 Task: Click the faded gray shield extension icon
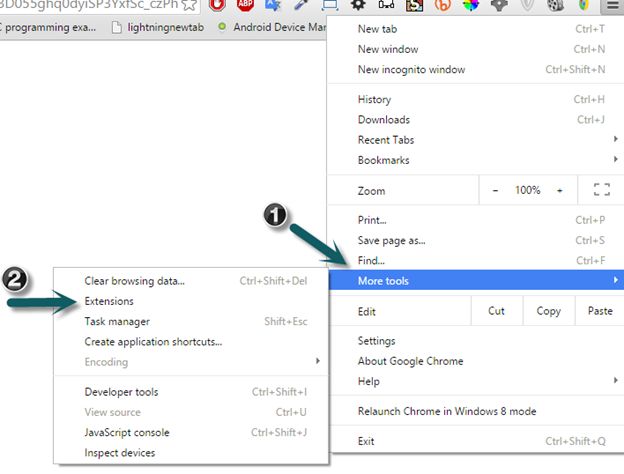527,5
